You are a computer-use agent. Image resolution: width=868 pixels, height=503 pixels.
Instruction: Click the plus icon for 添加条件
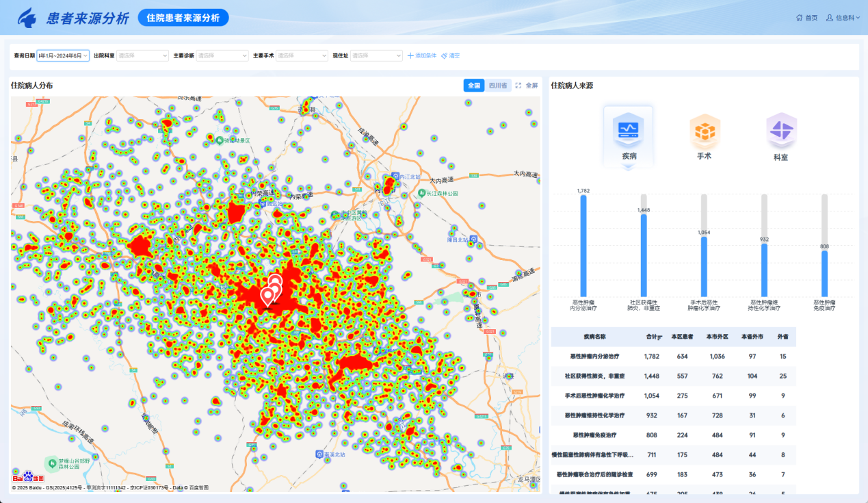tap(410, 55)
